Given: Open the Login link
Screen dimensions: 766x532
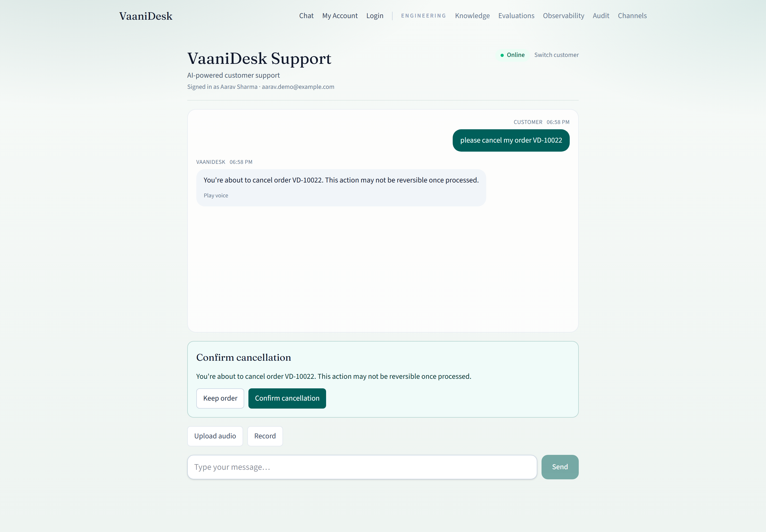Looking at the screenshot, I should pos(375,16).
